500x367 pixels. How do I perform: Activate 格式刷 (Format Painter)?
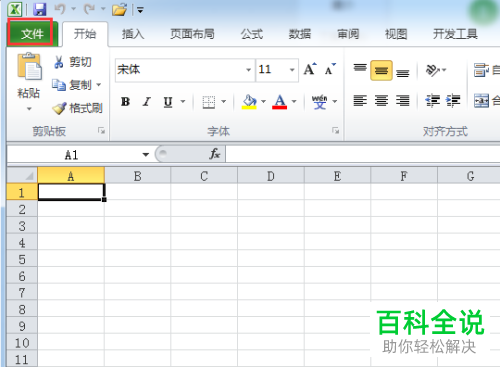(x=77, y=108)
